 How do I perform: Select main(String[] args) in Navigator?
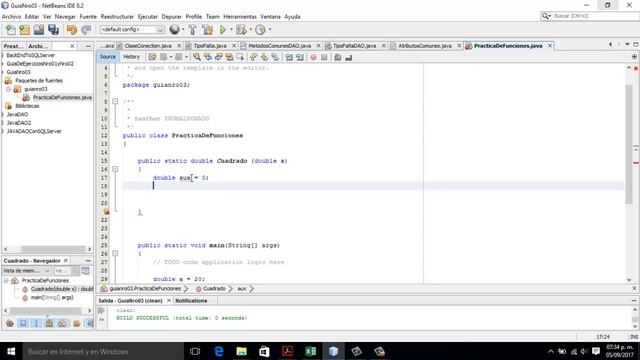click(52, 298)
